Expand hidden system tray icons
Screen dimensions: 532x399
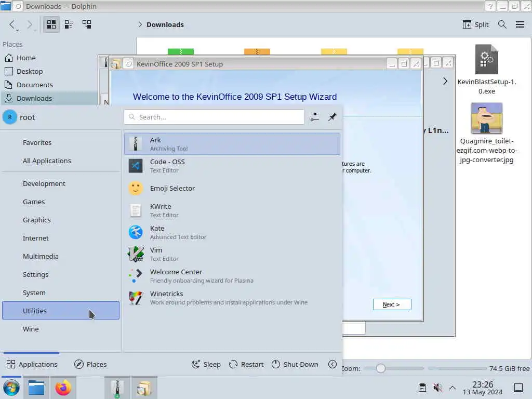[453, 388]
